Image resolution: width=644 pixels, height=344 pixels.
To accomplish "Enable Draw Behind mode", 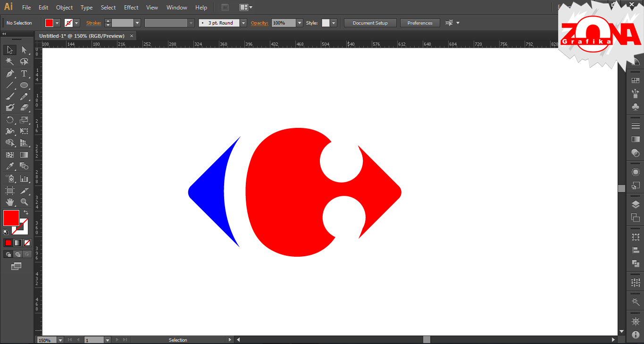I will (17, 254).
